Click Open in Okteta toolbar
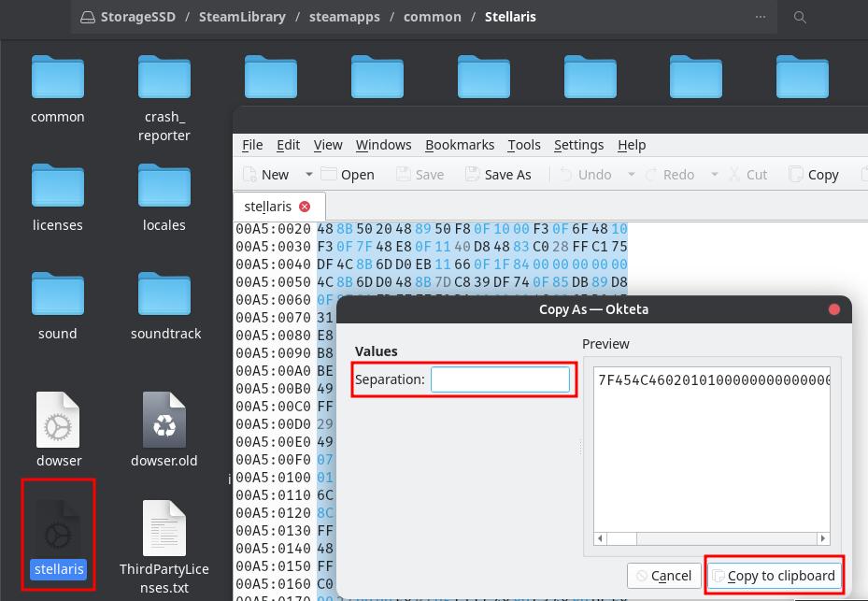This screenshot has height=601, width=868. [348, 175]
